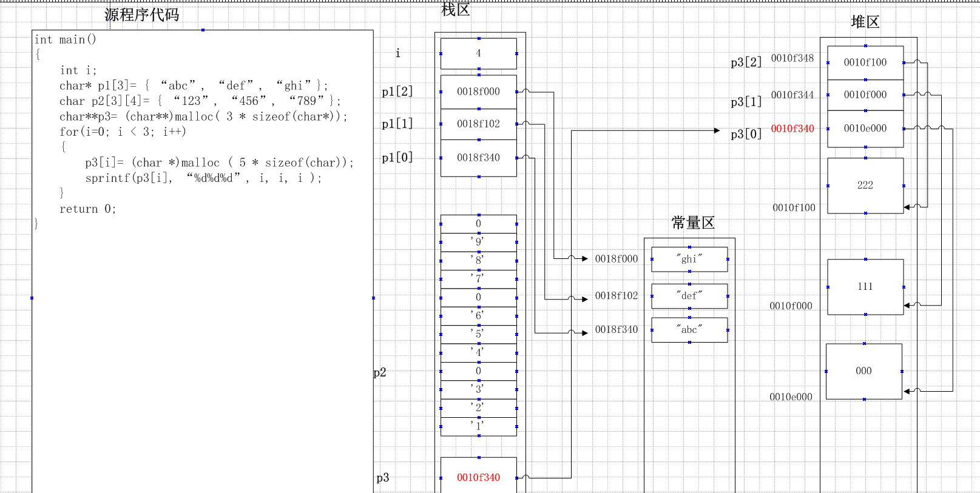Click the 0010e000 label beside block 000
The width and height of the screenshot is (980, 493).
[791, 397]
